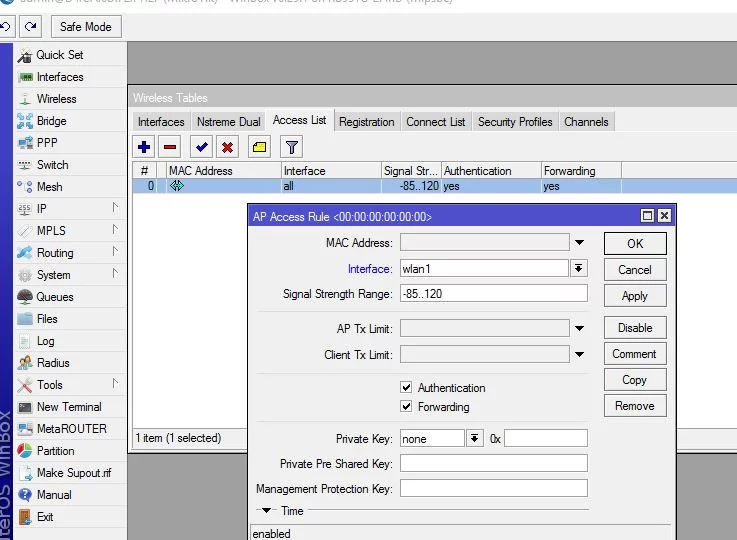Collapse the Time section
Image resolution: width=737 pixels, height=540 pixels.
pos(267,511)
